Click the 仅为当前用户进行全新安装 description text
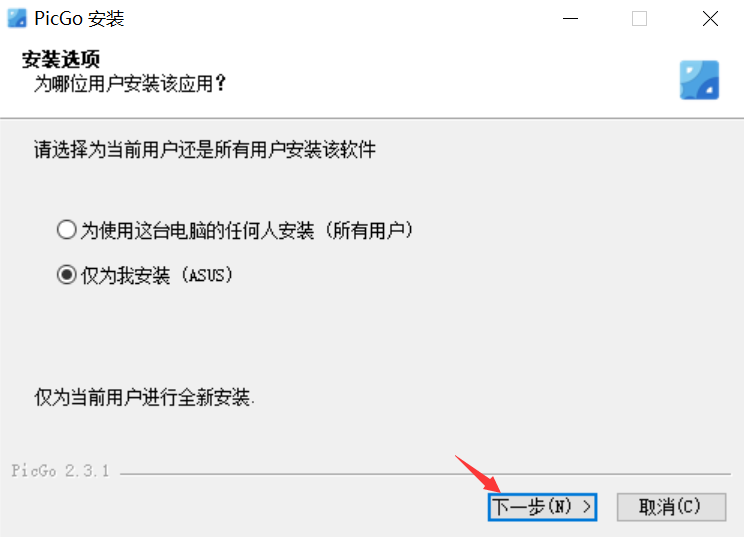The height and width of the screenshot is (537, 744). tap(144, 397)
